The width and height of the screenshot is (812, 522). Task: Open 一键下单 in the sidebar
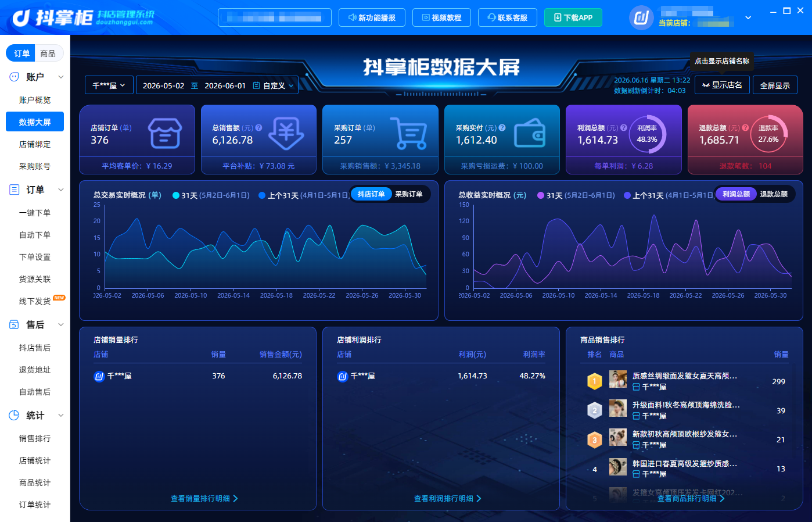[x=35, y=213]
